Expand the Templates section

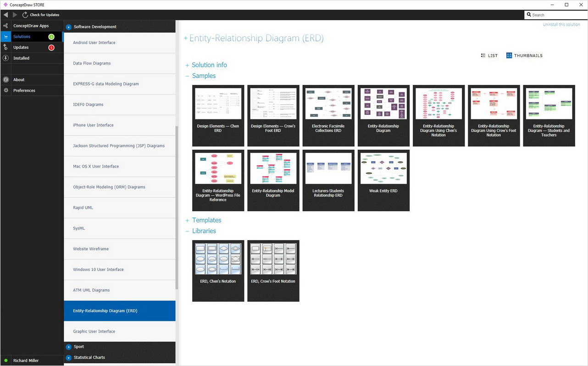coord(203,220)
